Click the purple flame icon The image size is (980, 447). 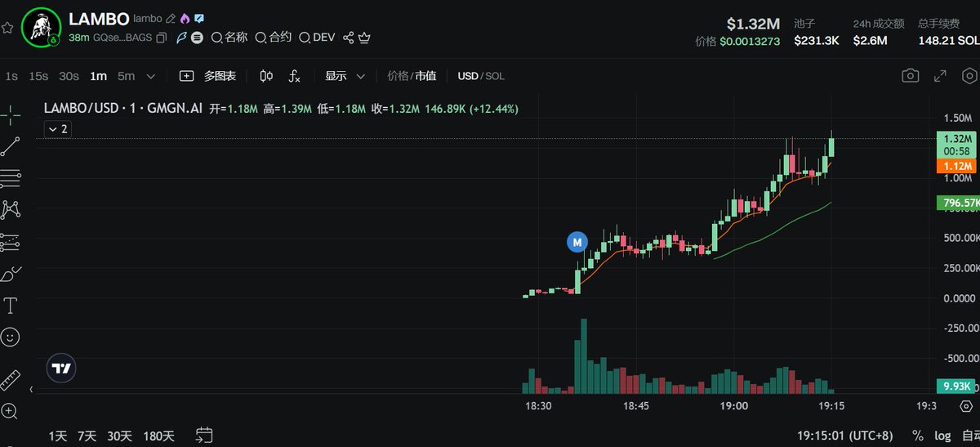tap(184, 18)
